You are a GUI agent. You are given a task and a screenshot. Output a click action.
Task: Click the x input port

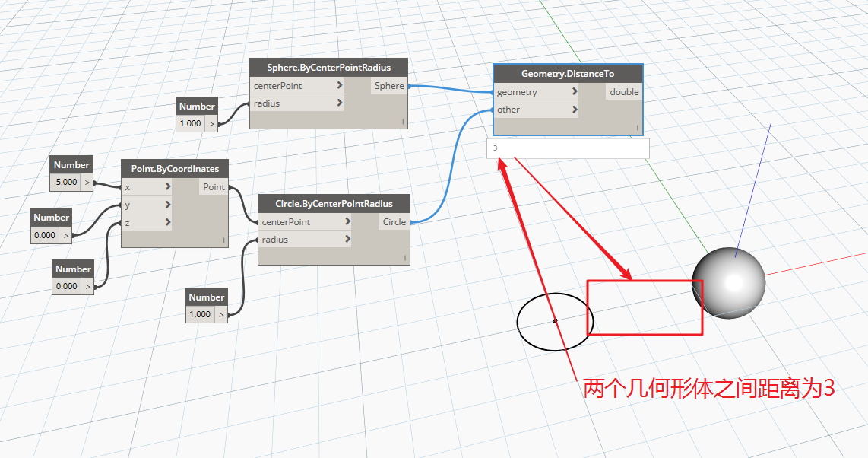point(147,187)
